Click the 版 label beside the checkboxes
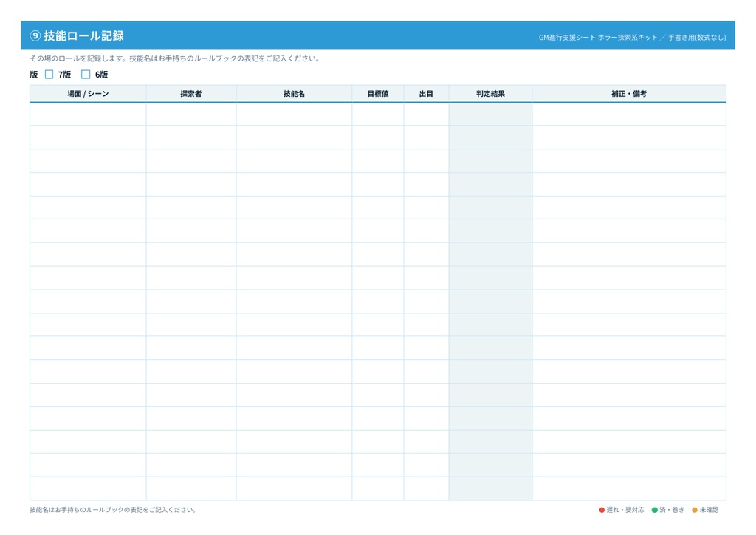The image size is (756, 535). (x=34, y=75)
